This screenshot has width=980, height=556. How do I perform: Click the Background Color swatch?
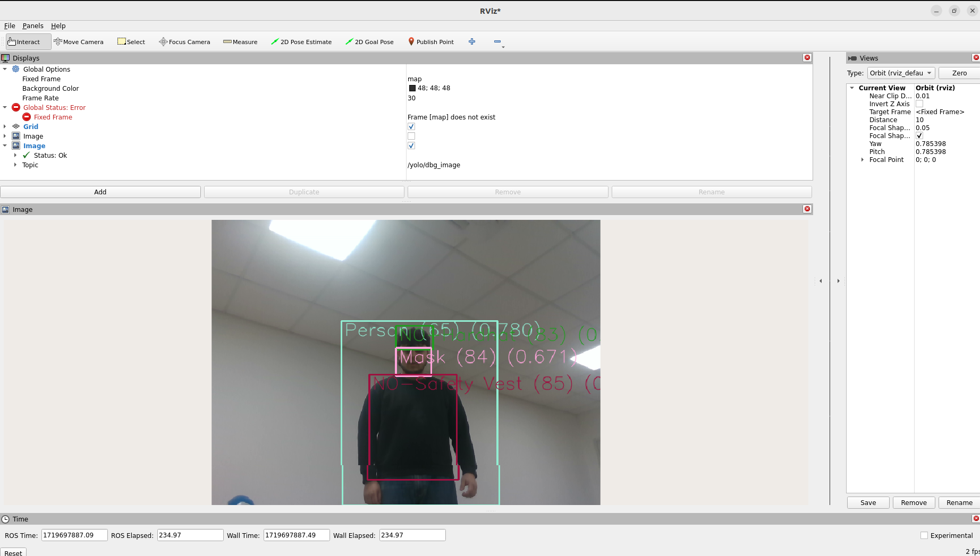412,89
